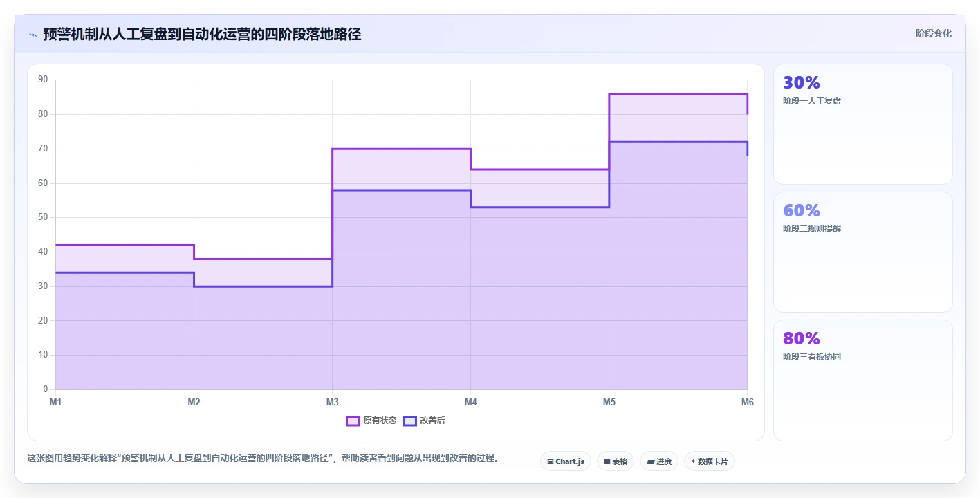Viewport: 980px width, 498px height.
Task: Click the M5 x-axis label
Action: pos(609,402)
